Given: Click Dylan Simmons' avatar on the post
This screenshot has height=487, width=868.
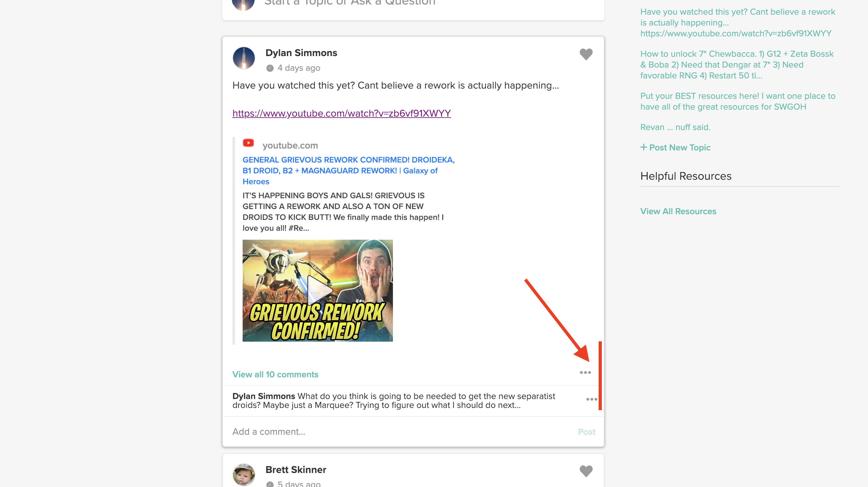Looking at the screenshot, I should tap(244, 58).
